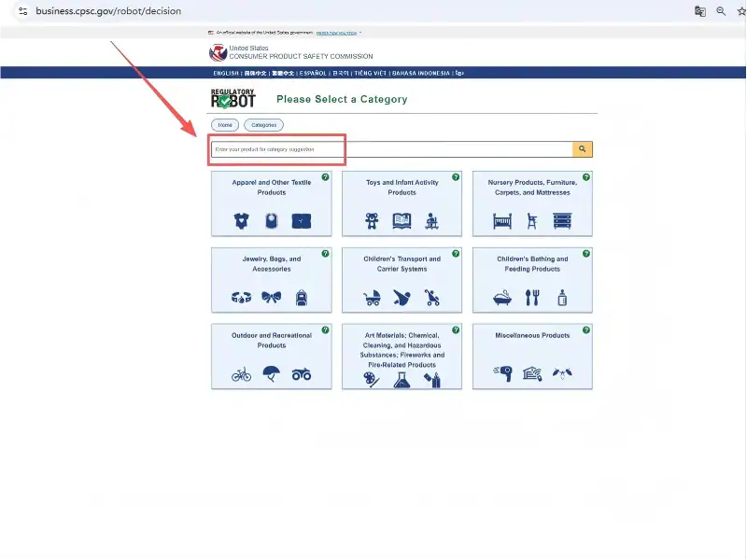This screenshot has height=560, width=747.
Task: Click the hair dryer icon in Miscellaneous card
Action: coord(502,373)
